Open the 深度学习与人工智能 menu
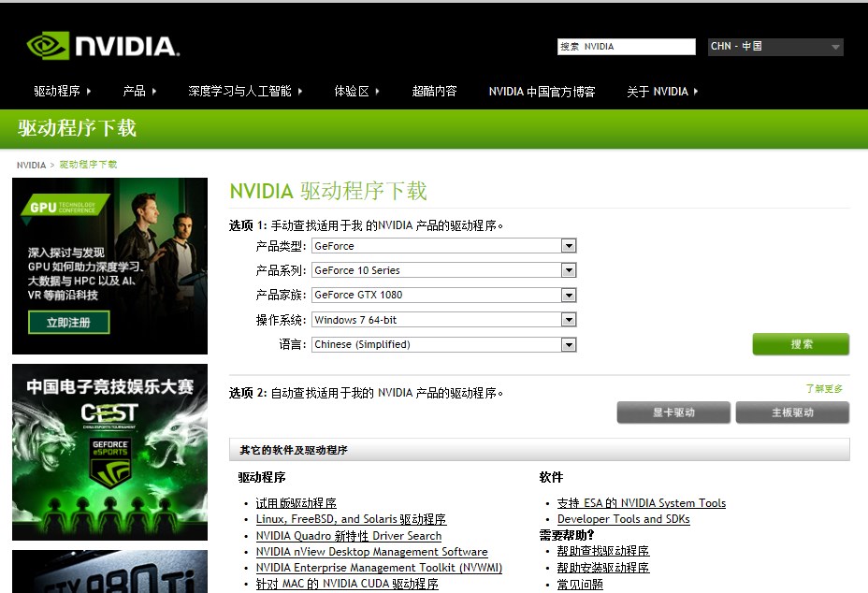The width and height of the screenshot is (868, 593). (245, 92)
